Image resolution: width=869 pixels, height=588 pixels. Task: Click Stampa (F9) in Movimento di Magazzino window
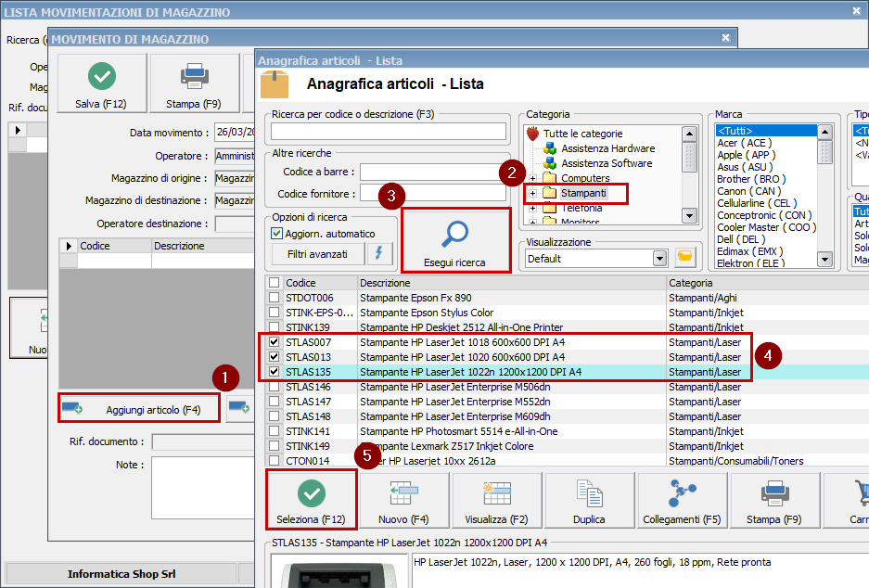tap(194, 83)
